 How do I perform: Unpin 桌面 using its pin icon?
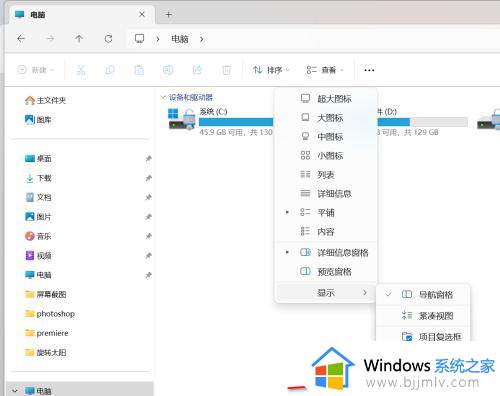[149, 159]
